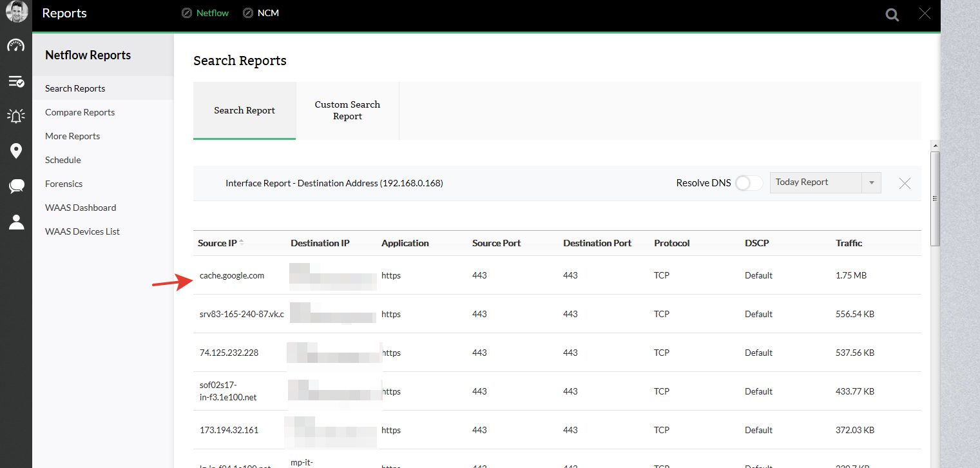Click the search magnifier in top bar
Image resolution: width=980 pixels, height=468 pixels.
click(892, 14)
